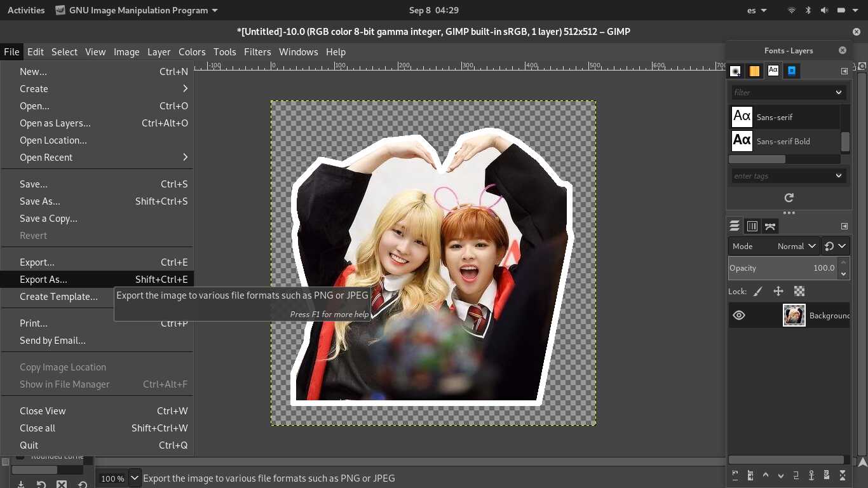Open the Patterns tab icon
Image resolution: width=868 pixels, height=488 pixels.
(754, 71)
